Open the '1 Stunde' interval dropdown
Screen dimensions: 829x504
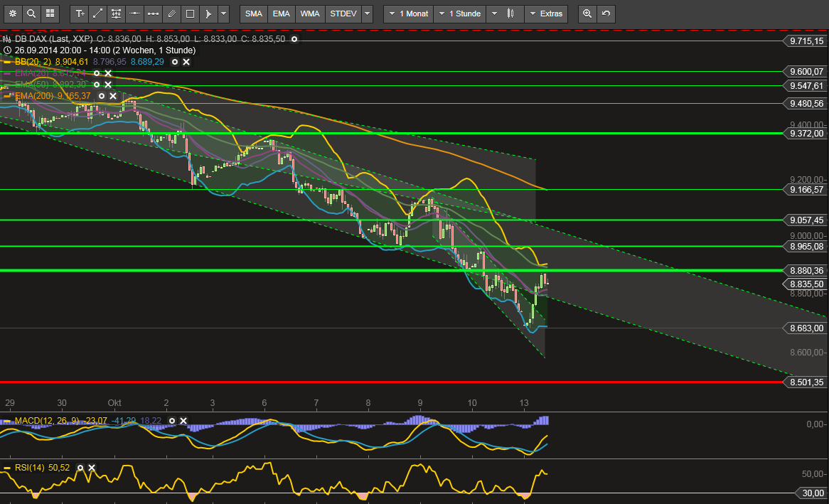tap(459, 14)
